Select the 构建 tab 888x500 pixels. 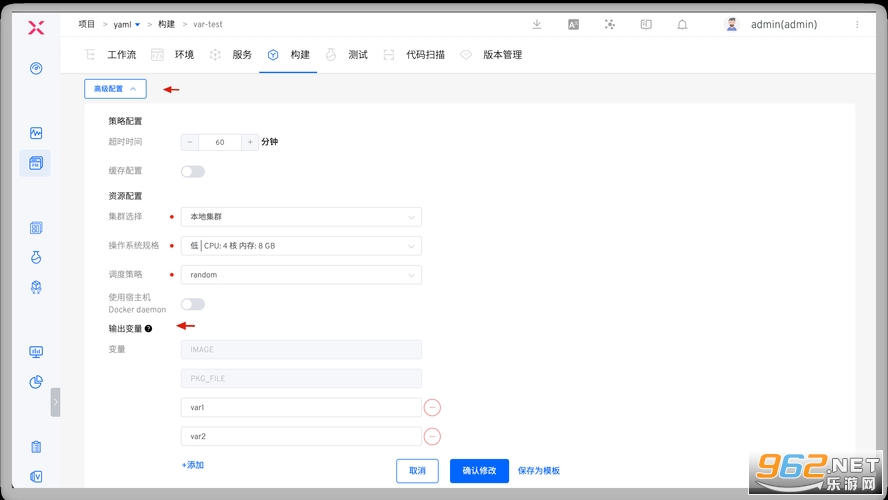tap(288, 55)
